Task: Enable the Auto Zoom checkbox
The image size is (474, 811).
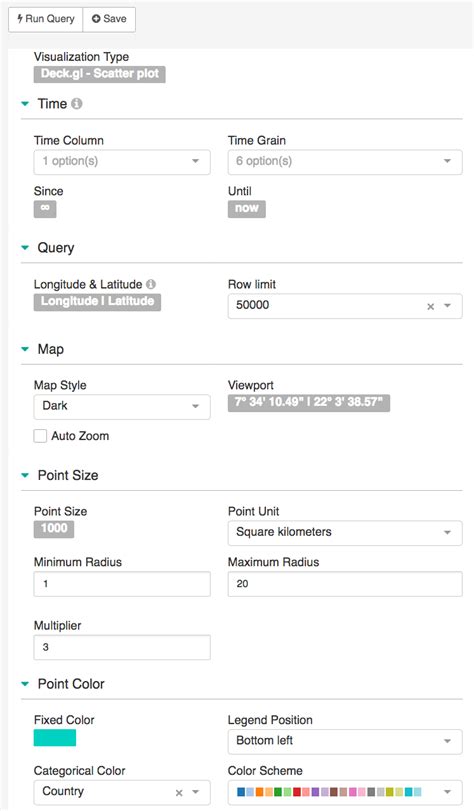Action: tap(40, 436)
